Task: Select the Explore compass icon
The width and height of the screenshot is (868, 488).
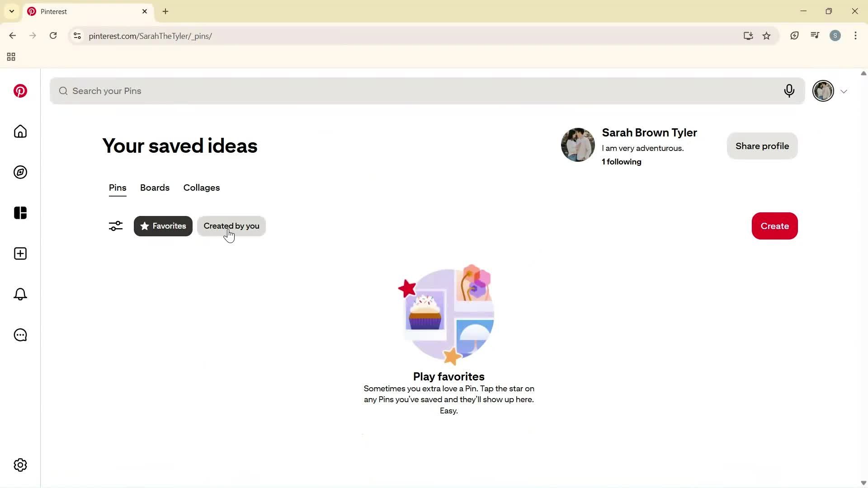Action: point(20,172)
